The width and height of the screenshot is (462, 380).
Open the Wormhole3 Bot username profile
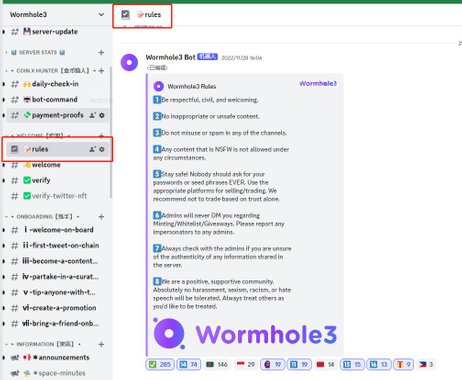(x=170, y=57)
